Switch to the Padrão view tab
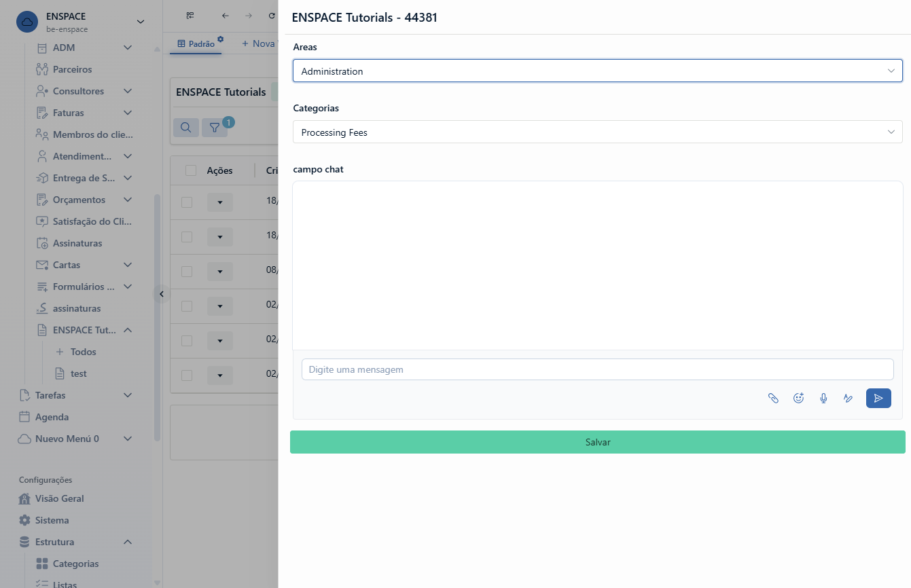Viewport: 911px width, 588px height. [196, 43]
